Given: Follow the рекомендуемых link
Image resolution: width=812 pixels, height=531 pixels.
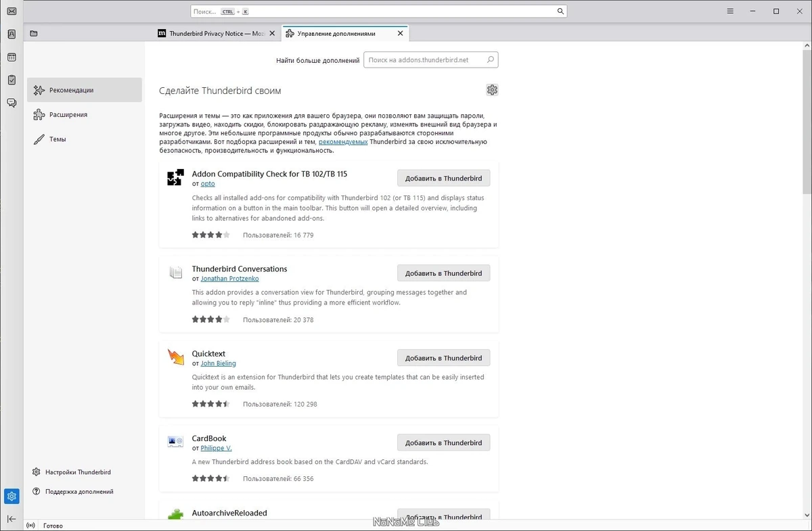Looking at the screenshot, I should coord(343,141).
